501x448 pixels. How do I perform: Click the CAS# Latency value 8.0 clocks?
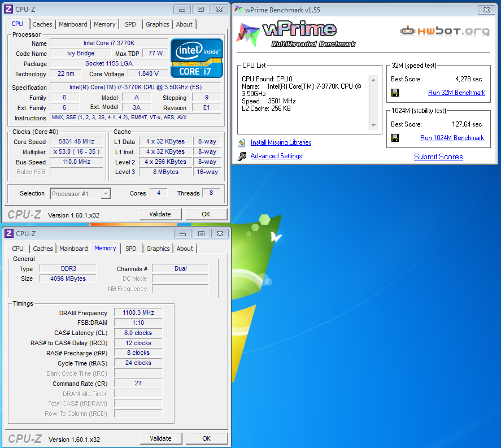[138, 333]
